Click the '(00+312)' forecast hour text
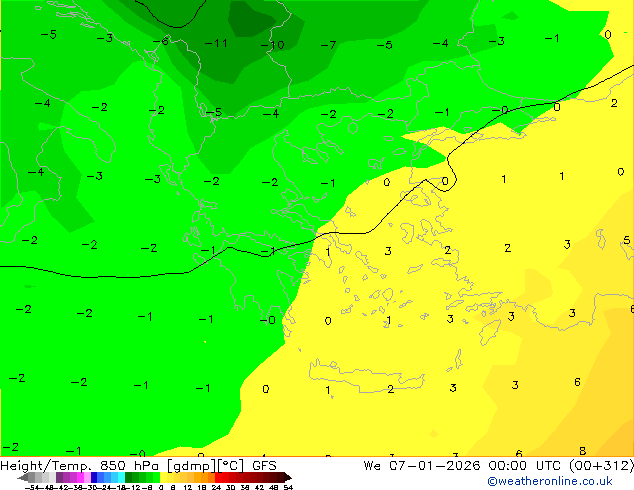The height and width of the screenshot is (490, 634). (602, 466)
